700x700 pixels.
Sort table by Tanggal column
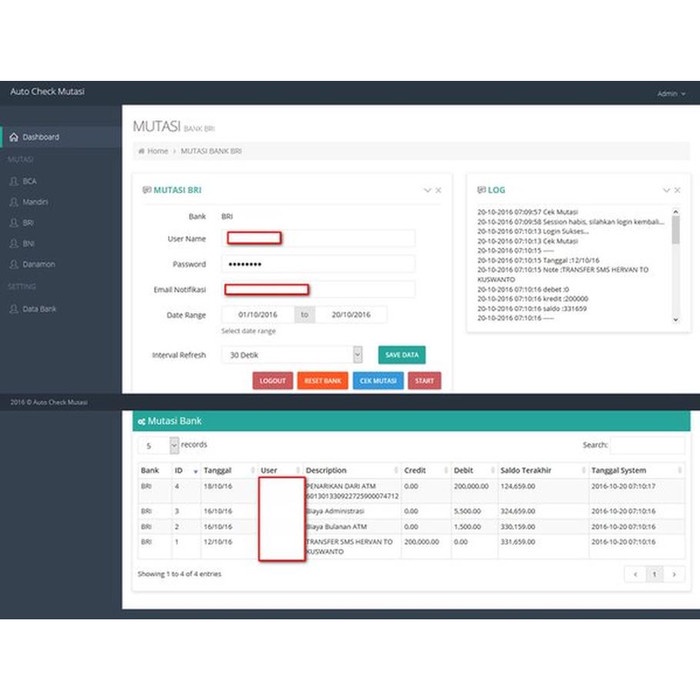(x=229, y=471)
